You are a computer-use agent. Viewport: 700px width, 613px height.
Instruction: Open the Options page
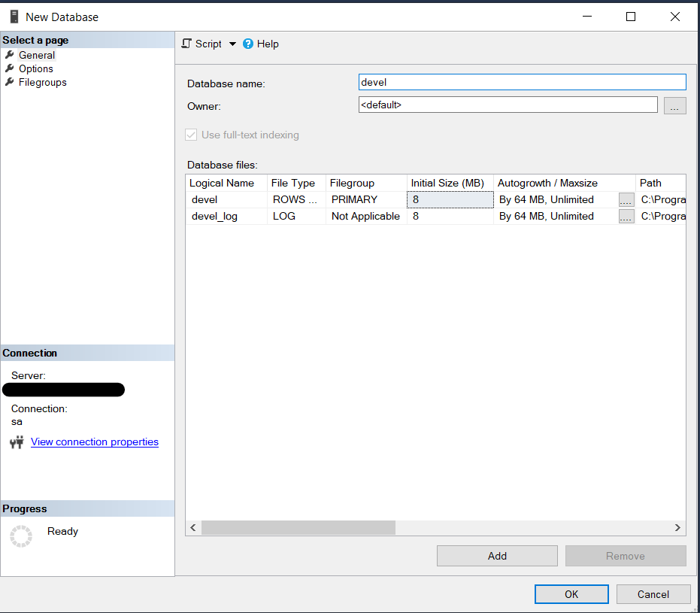pos(35,68)
